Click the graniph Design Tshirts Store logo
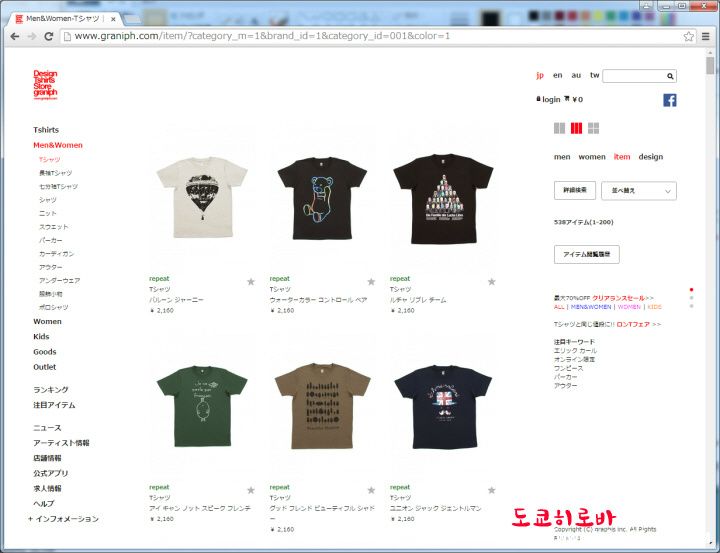The height and width of the screenshot is (553, 720). tap(45, 85)
